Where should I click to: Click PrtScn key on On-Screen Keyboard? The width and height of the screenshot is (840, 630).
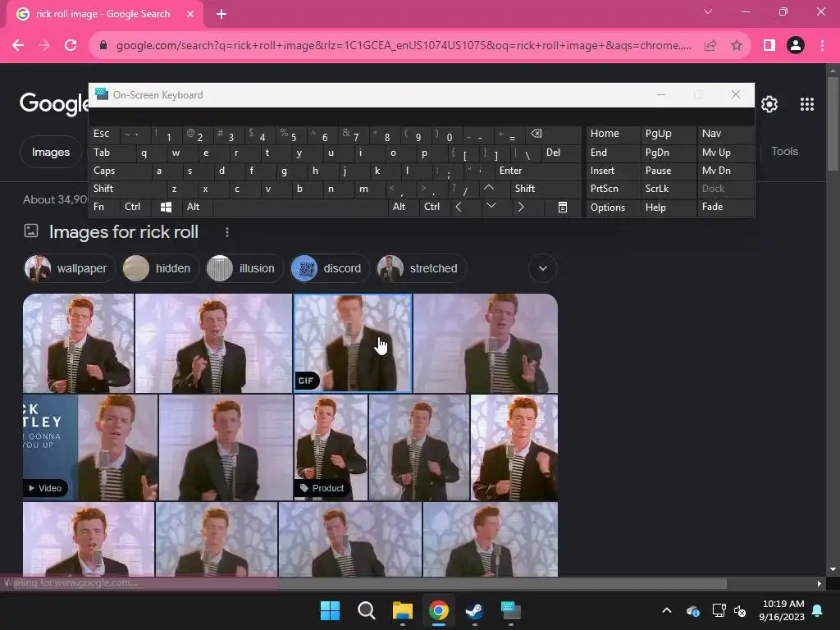[x=613, y=189]
